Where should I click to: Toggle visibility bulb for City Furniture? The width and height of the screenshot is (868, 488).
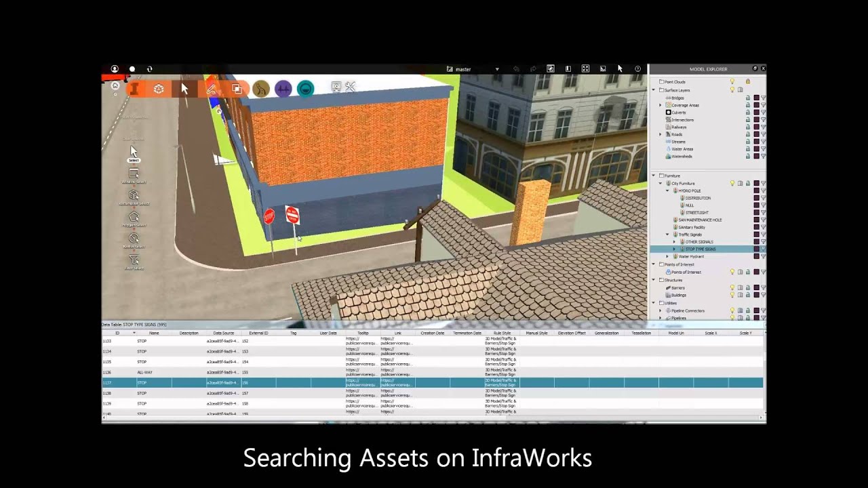click(732, 183)
